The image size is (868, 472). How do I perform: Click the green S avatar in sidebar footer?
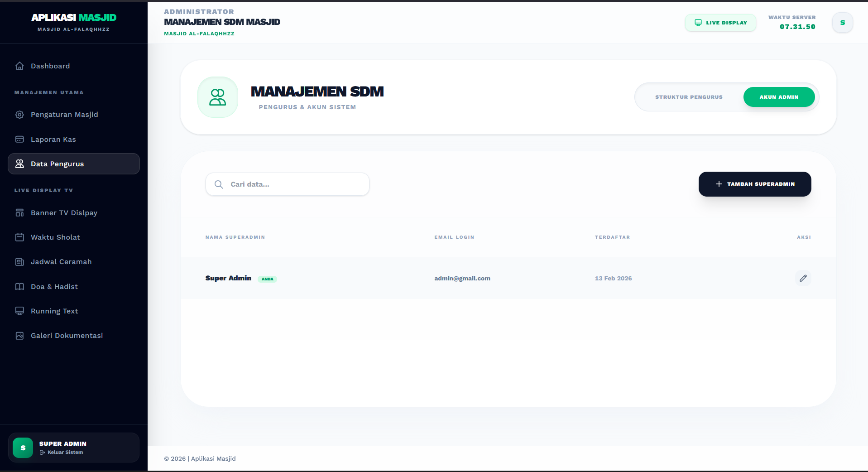[x=23, y=448]
